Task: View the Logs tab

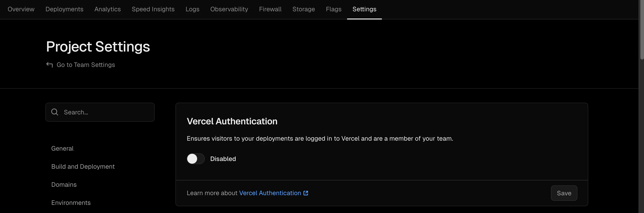Action: [x=192, y=9]
